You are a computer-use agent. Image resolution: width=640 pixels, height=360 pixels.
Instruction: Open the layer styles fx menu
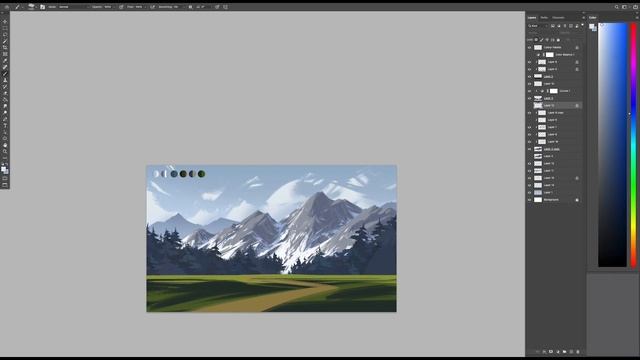(544, 351)
